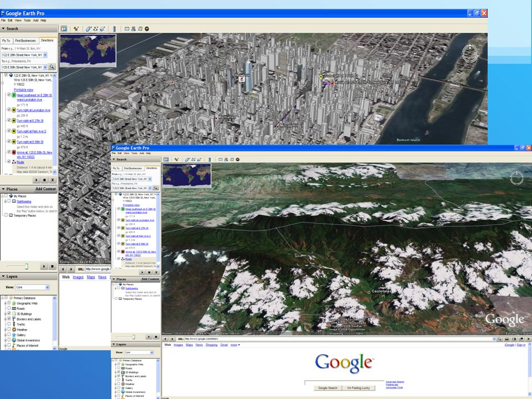The height and width of the screenshot is (399, 532).
Task: Open Help menu in back window
Action: pos(43,21)
